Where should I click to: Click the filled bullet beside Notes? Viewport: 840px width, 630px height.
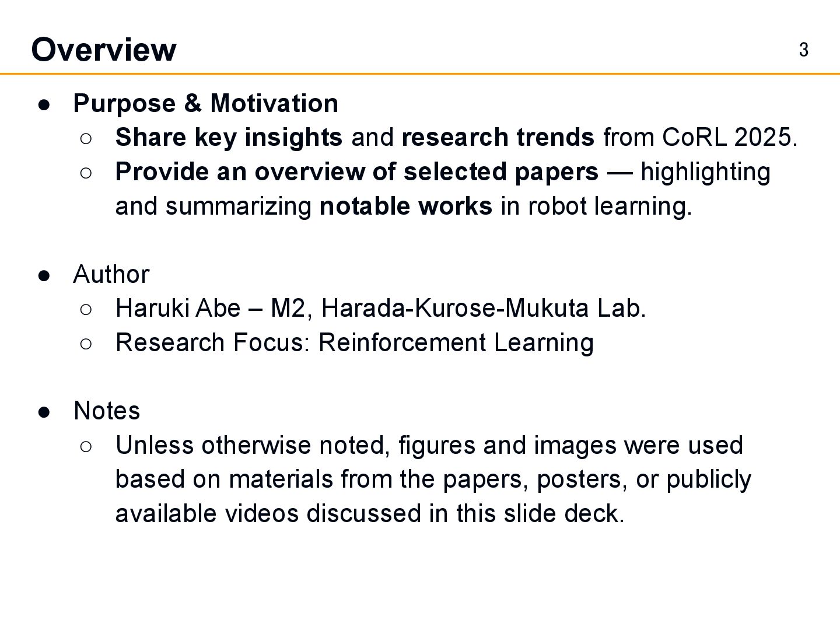click(x=44, y=412)
